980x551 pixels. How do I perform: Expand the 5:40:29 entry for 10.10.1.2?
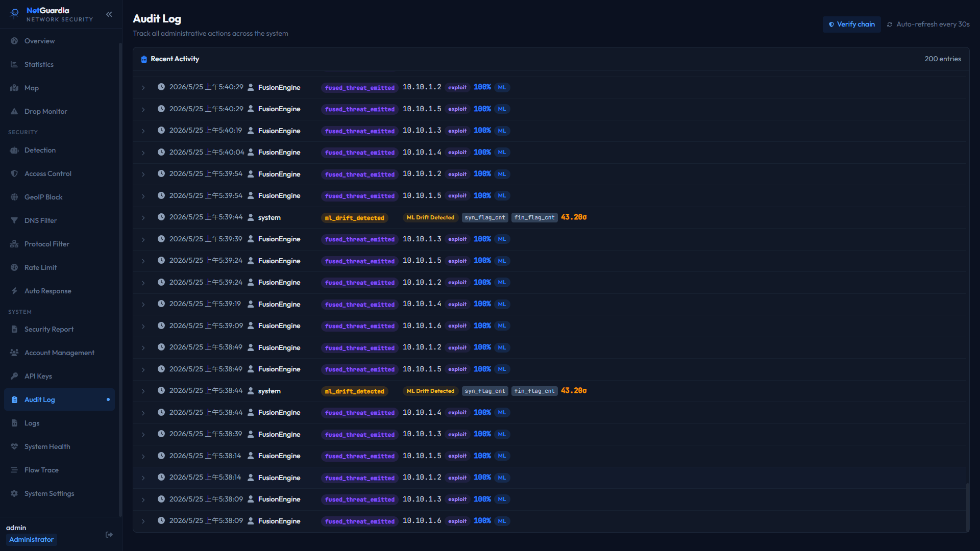pos(143,88)
